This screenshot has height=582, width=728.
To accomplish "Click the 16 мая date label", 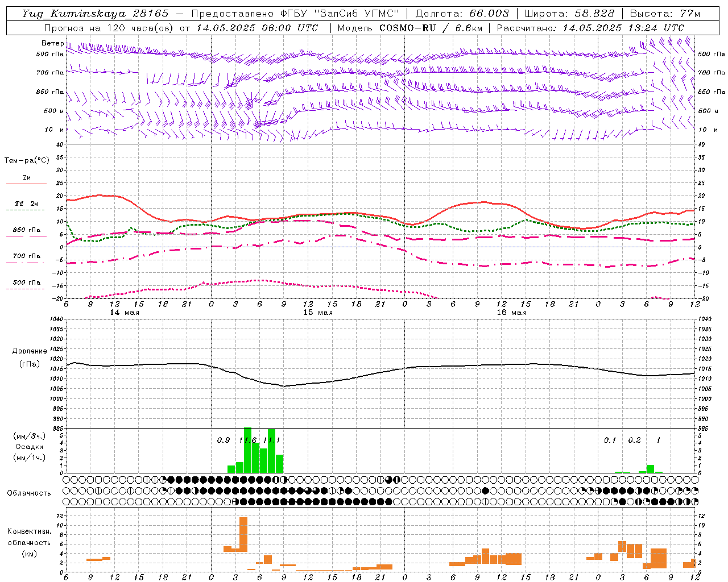I will [x=511, y=313].
